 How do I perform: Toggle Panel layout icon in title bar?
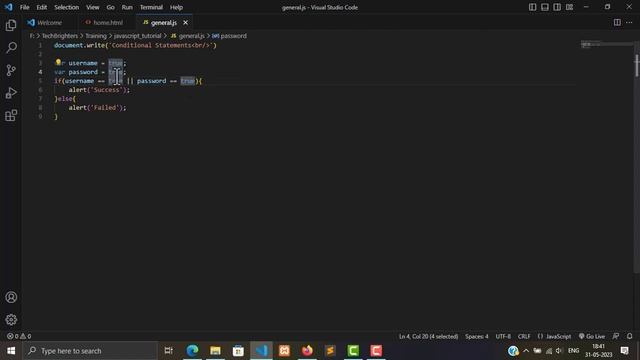(544, 7)
